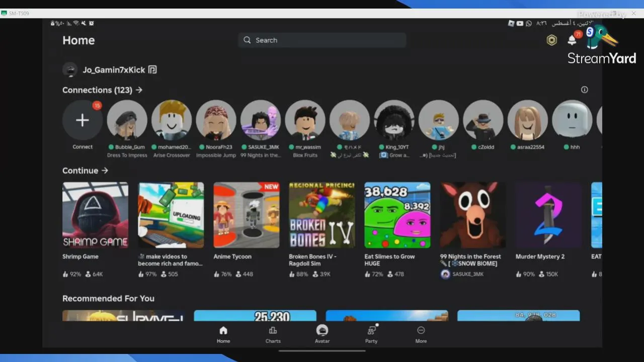Open Eat Slimes to Grow HUGE thumbnail
Viewport: 644px width, 362px height.
coord(397,215)
